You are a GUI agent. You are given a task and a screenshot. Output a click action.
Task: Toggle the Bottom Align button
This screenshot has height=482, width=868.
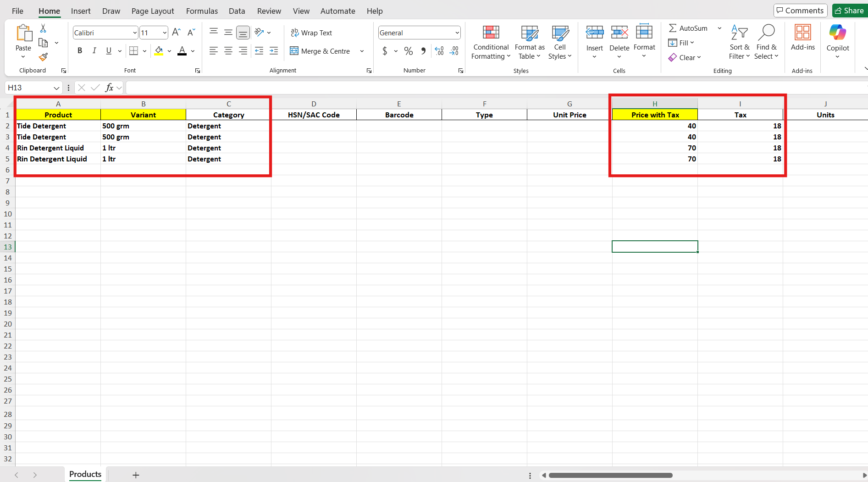(x=243, y=32)
